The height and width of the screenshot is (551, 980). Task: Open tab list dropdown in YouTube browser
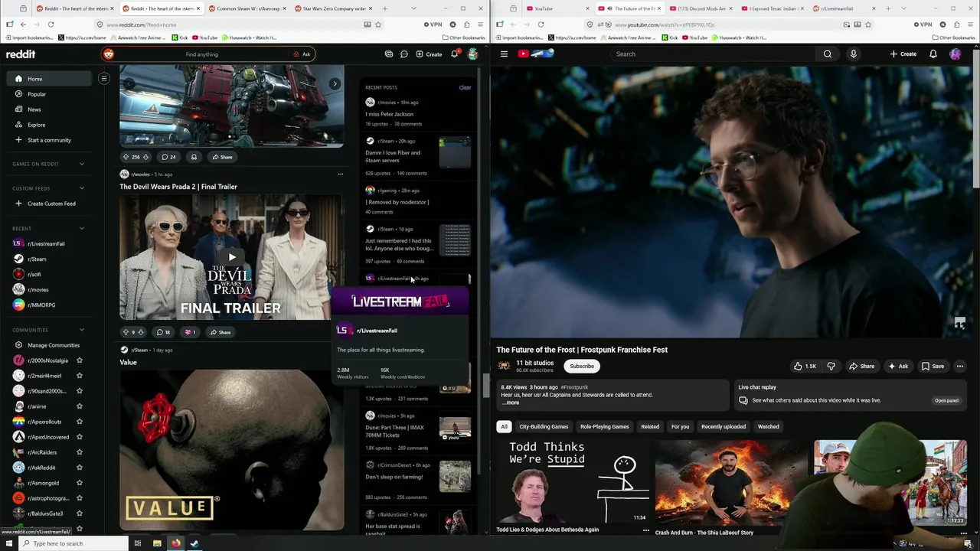[x=903, y=8]
